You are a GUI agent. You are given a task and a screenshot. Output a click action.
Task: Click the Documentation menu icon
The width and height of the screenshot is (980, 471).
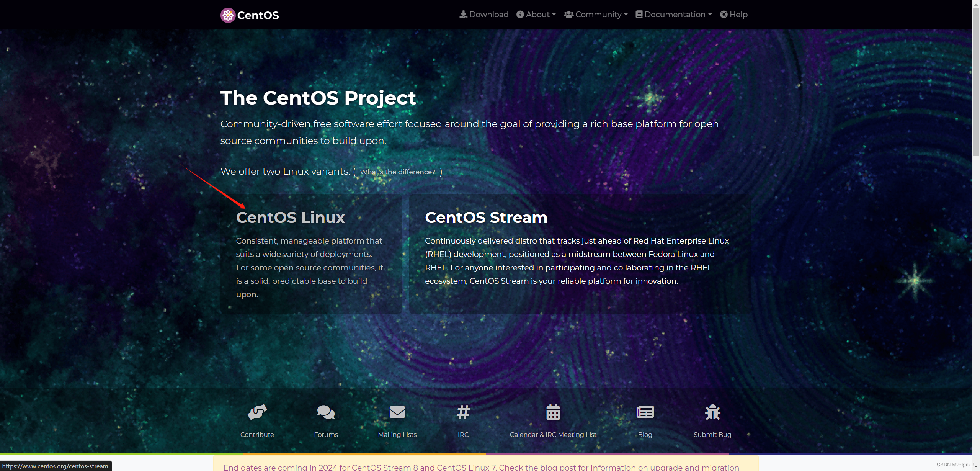(x=639, y=15)
